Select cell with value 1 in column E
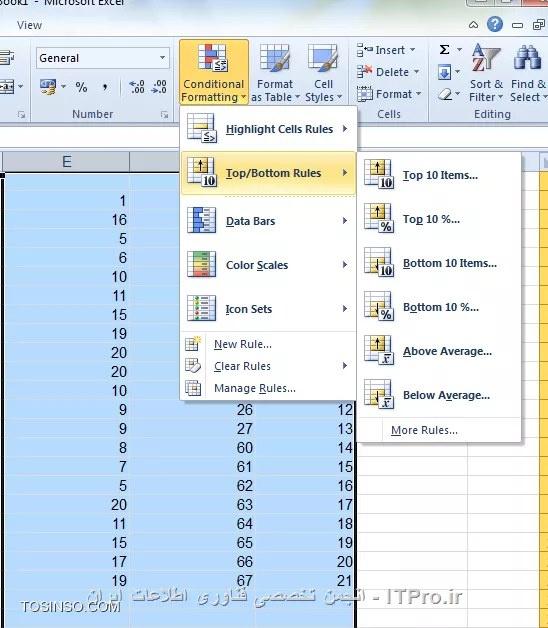 pos(66,201)
